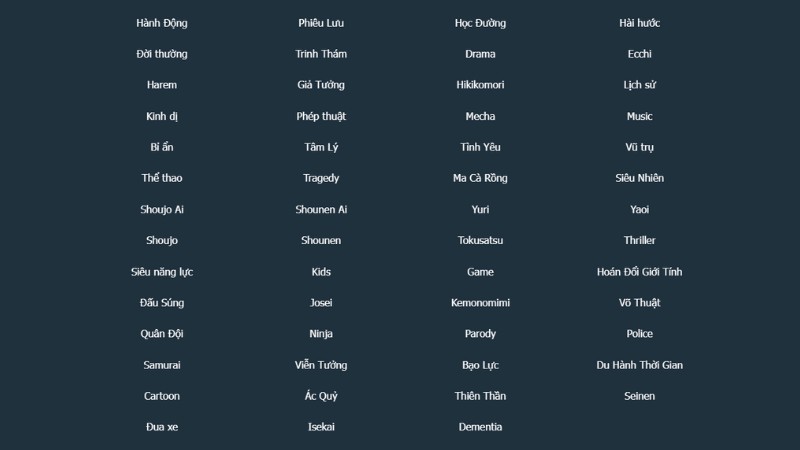Open the Hành Động genre link

point(162,23)
